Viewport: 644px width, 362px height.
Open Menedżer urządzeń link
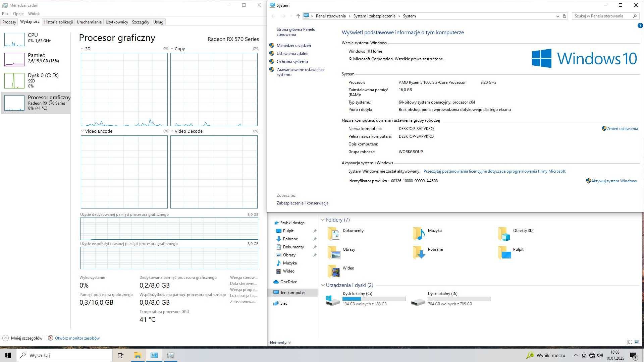[x=293, y=46]
